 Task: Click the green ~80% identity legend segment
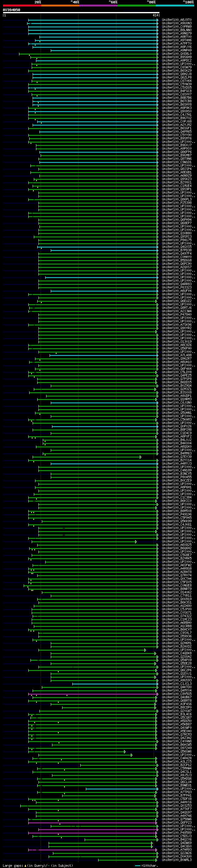[x=137, y=6]
